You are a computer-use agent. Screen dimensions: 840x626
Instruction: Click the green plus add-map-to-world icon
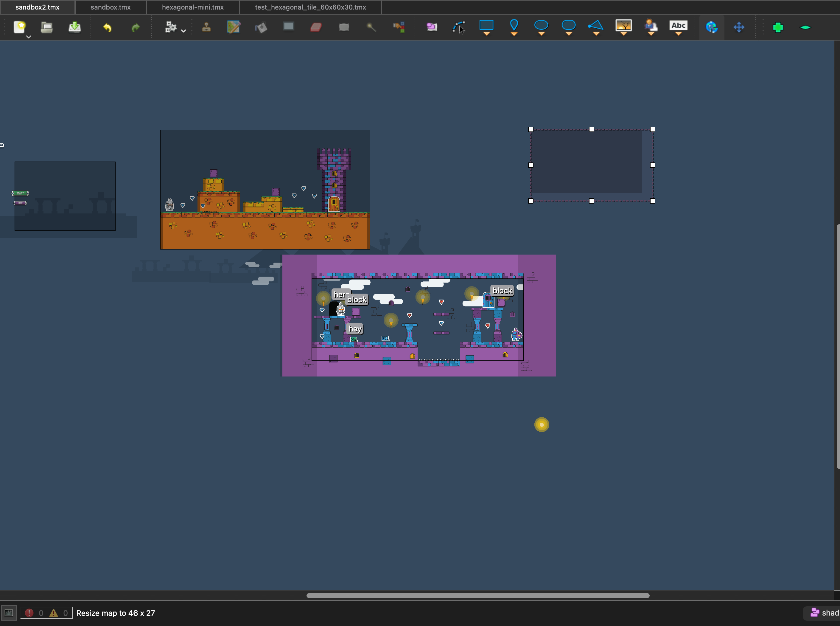tap(778, 27)
